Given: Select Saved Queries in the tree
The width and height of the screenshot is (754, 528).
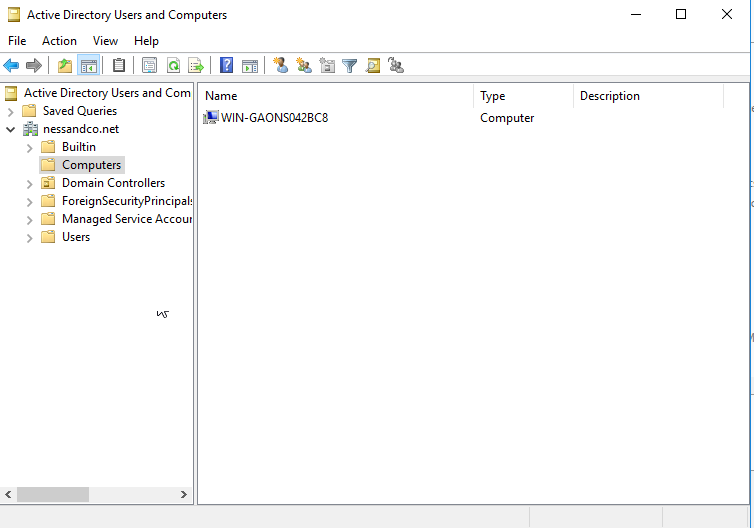Looking at the screenshot, I should (x=80, y=111).
